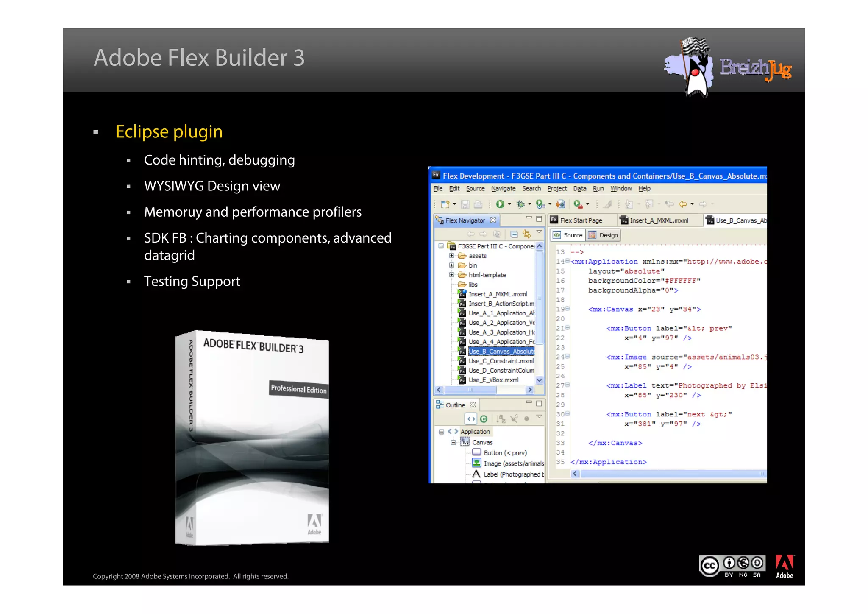868x614 pixels.
Task: Toggle code folding on line 27
Action: pos(568,385)
